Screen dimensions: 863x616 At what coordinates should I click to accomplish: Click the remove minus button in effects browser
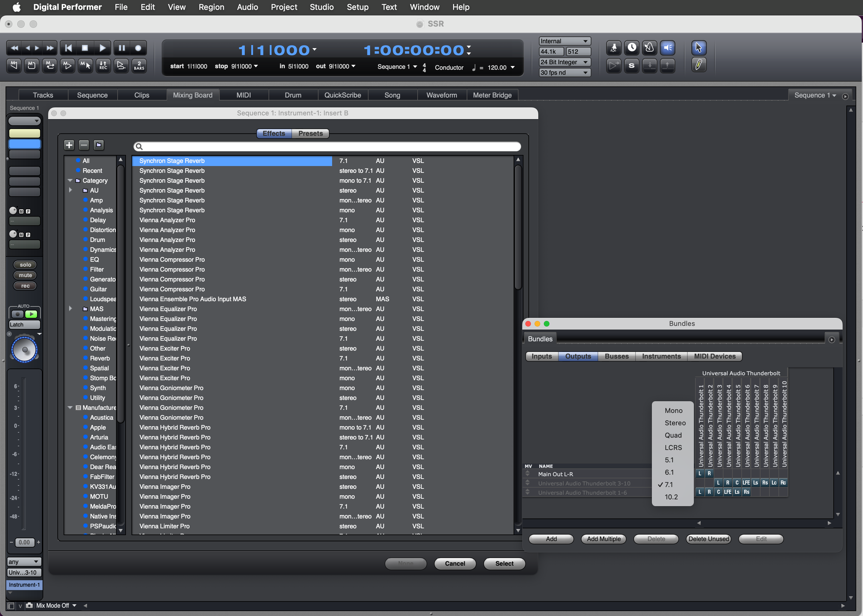click(x=84, y=145)
